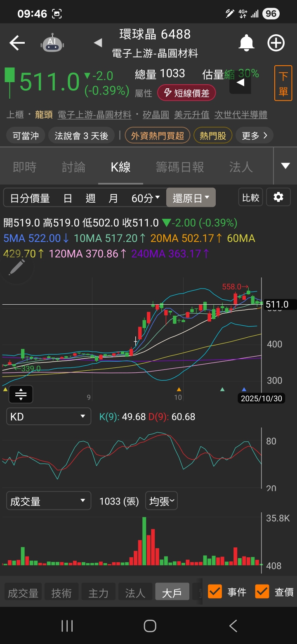Image resolution: width=297 pixels, height=644 pixels.
Task: Add stock to watchlist with plus icon
Action: 276,43
